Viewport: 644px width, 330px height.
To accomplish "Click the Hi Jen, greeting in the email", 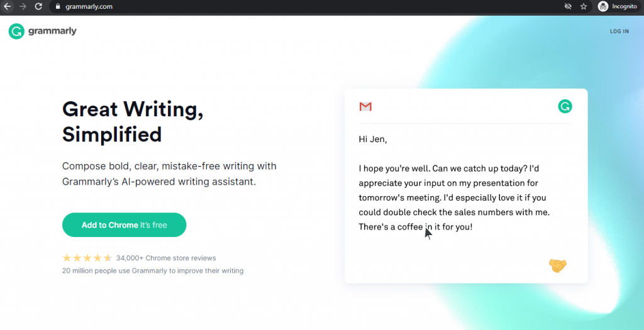I will [x=373, y=139].
